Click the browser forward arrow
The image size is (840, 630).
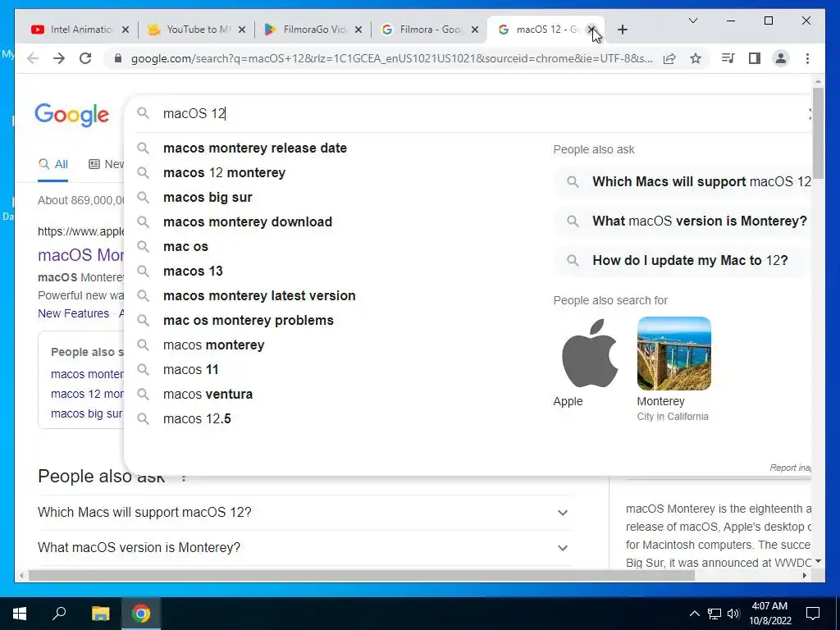click(x=59, y=58)
